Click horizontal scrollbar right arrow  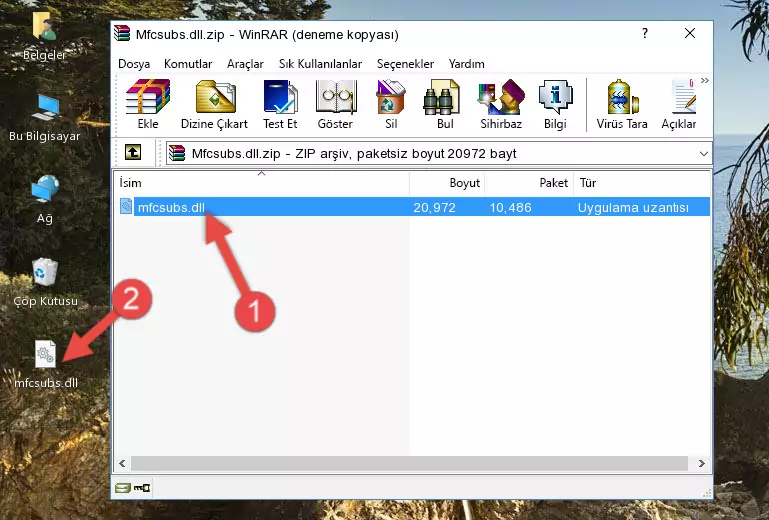pyautogui.click(x=701, y=463)
